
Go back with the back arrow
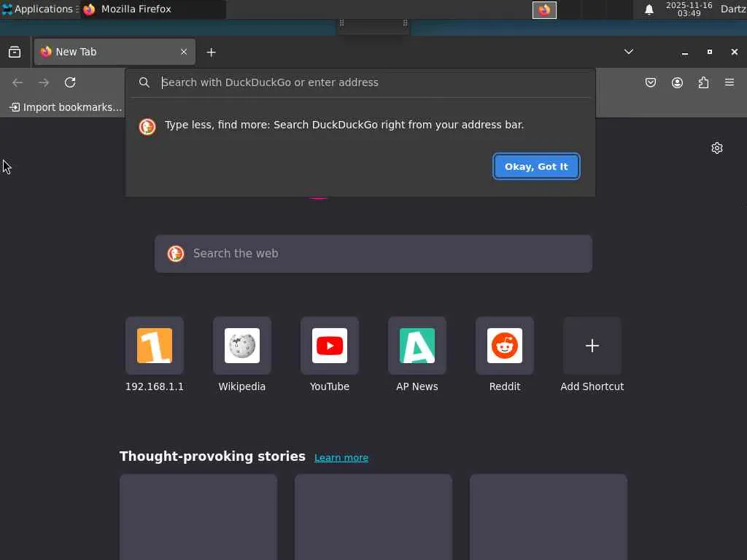[x=18, y=83]
